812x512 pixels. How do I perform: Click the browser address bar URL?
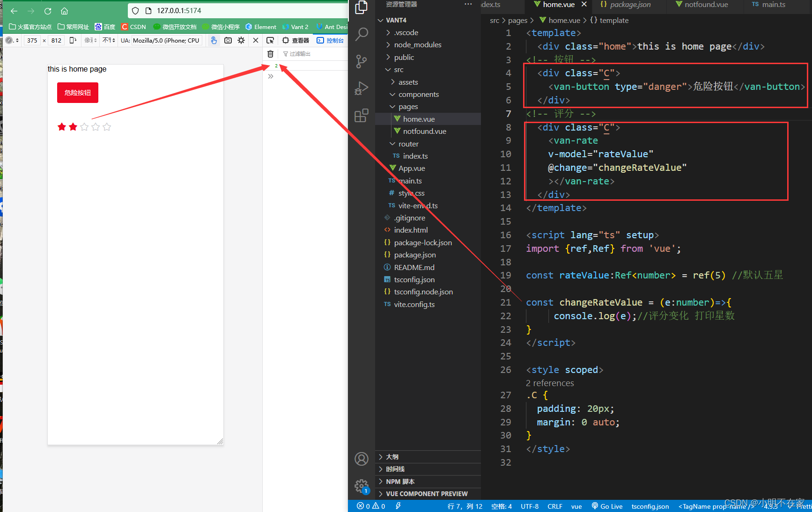click(x=179, y=11)
